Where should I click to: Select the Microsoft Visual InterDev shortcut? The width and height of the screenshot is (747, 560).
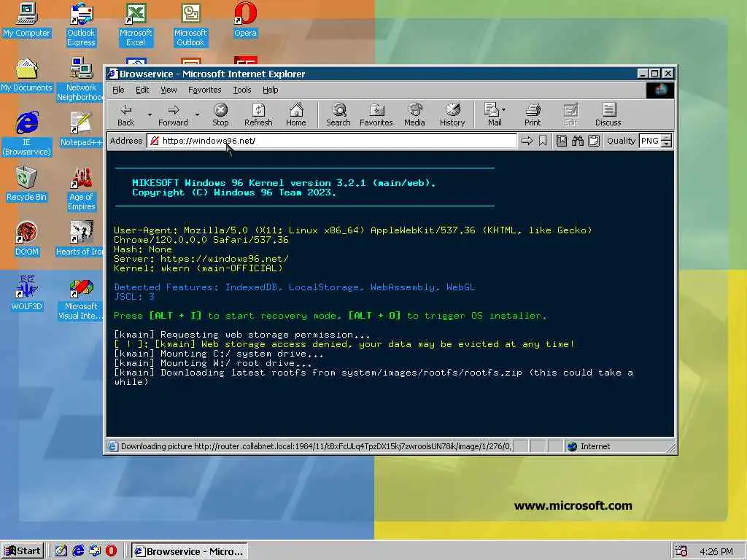[81, 298]
